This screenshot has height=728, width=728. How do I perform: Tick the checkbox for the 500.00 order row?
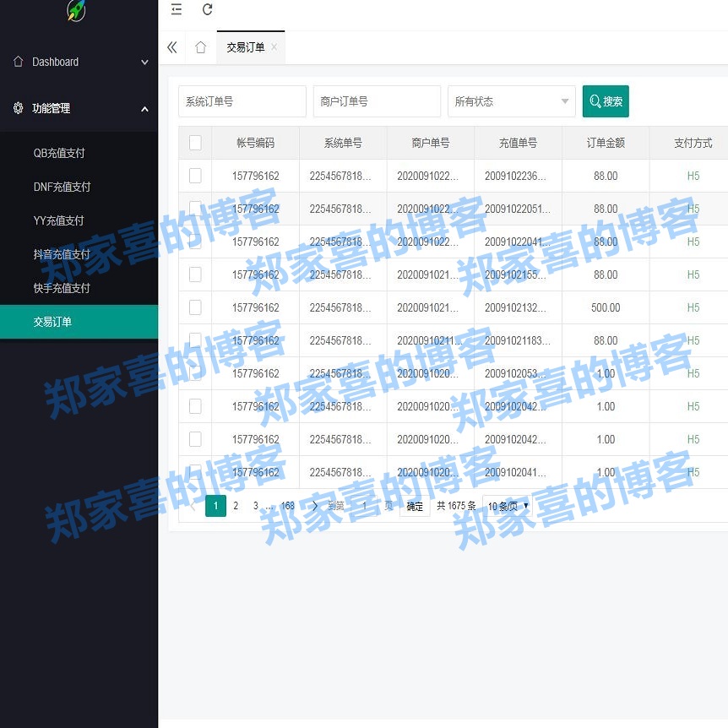point(195,307)
